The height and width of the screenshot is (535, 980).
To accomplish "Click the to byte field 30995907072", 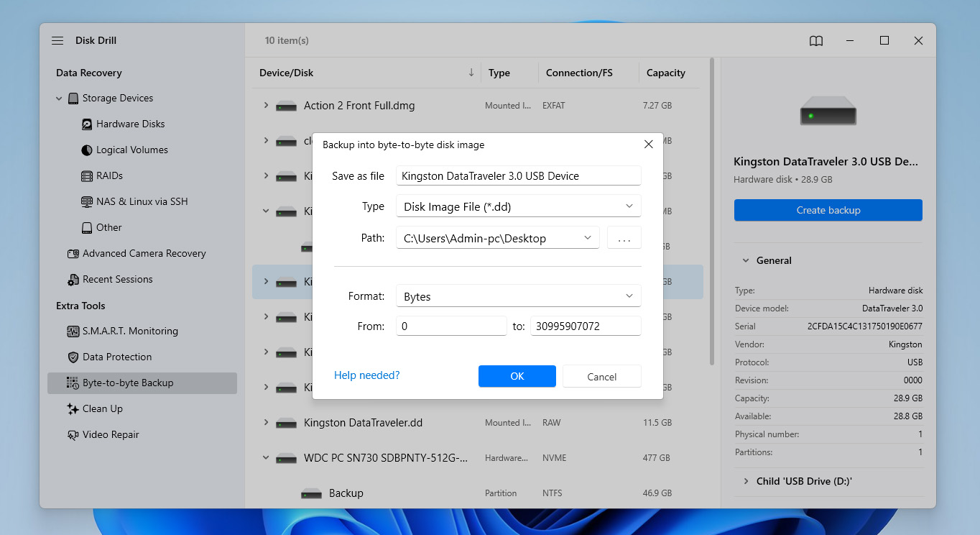I will [x=586, y=326].
